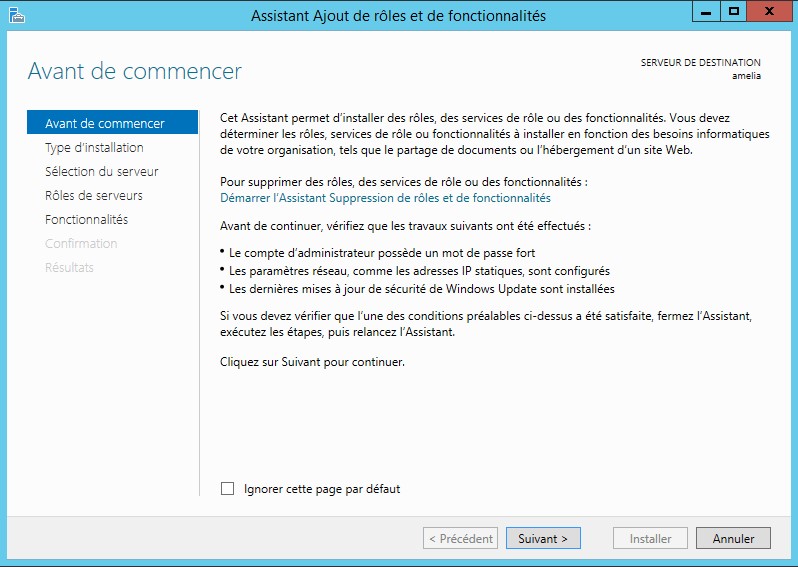This screenshot has width=798, height=567.
Task: Click the disabled "< Précédent" button
Action: coord(460,538)
